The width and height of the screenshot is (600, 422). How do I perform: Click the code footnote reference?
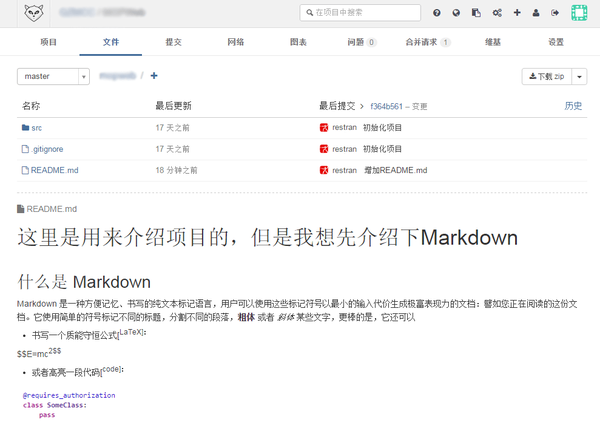click(x=112, y=369)
